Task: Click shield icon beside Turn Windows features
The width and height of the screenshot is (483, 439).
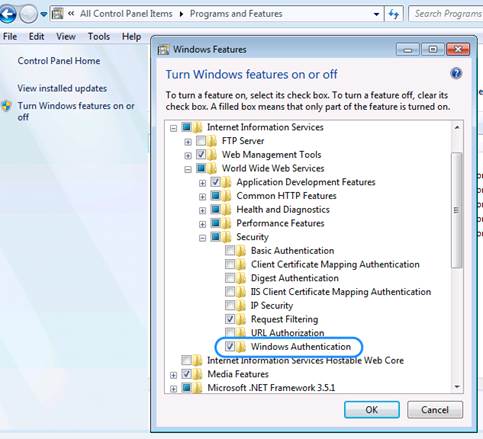Action: (6, 106)
